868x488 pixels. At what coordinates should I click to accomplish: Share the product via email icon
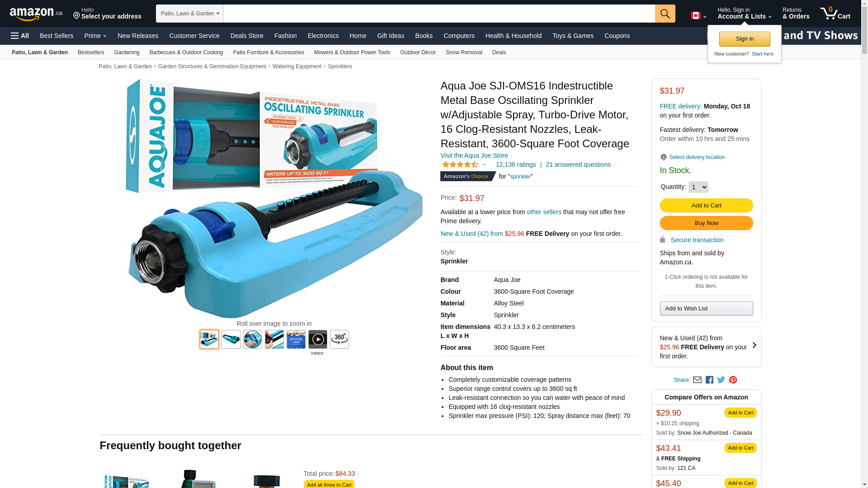[697, 380]
